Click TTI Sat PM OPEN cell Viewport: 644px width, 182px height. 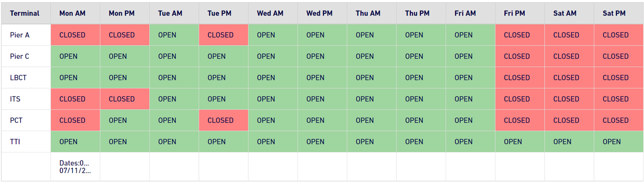coord(618,142)
